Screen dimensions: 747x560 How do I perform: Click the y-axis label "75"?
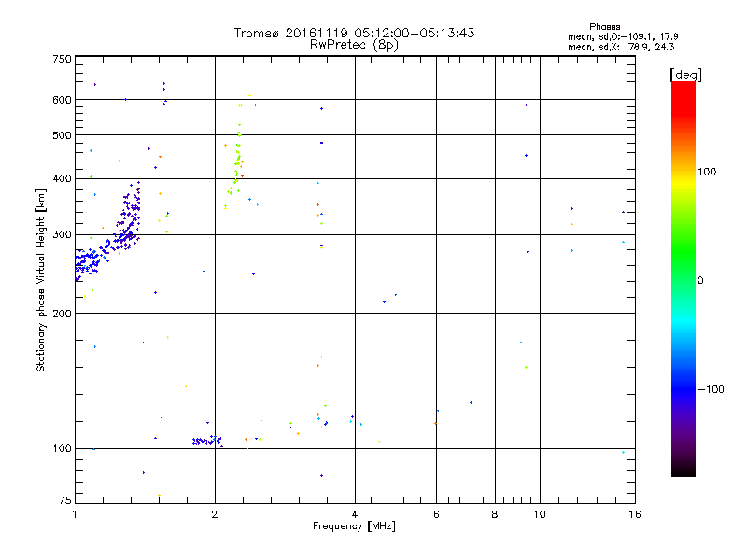click(x=65, y=500)
